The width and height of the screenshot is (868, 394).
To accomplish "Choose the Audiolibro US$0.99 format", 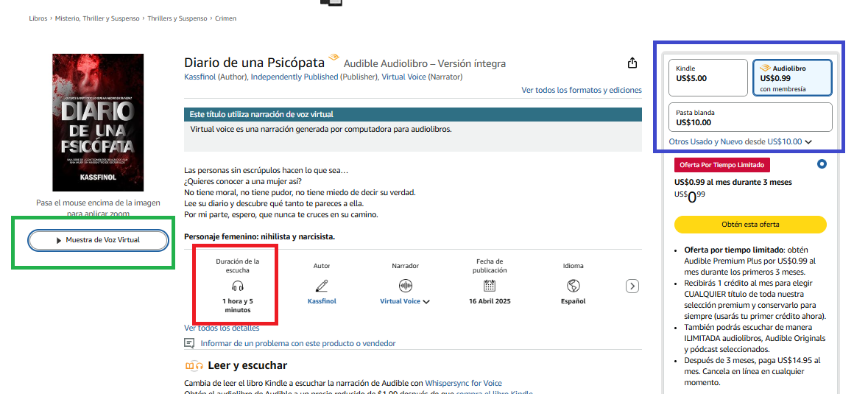I will pyautogui.click(x=792, y=77).
